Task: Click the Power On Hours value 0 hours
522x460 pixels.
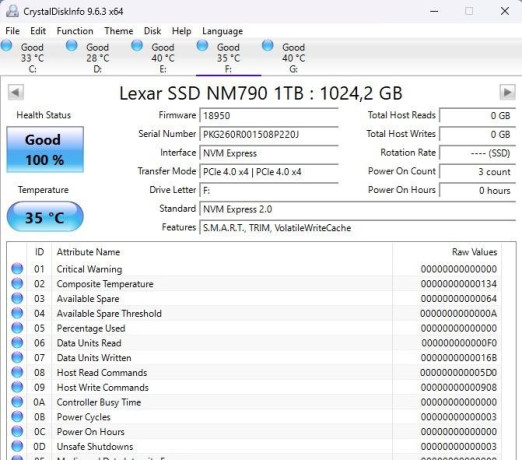Action: pyautogui.click(x=477, y=190)
